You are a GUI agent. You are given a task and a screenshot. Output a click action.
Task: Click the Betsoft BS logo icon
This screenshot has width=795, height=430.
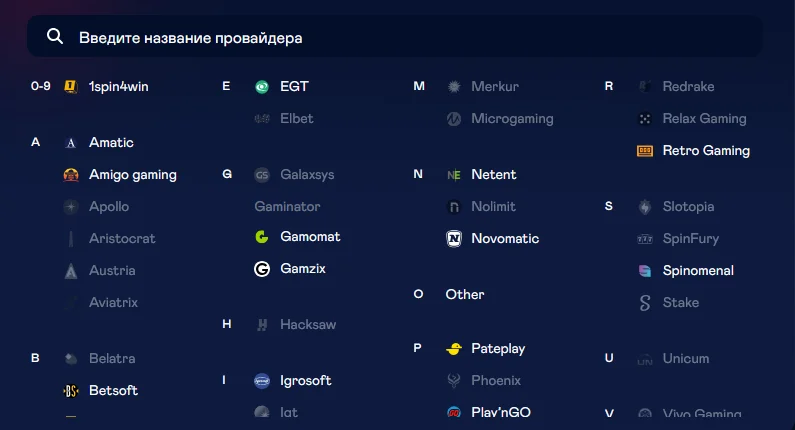pos(71,391)
